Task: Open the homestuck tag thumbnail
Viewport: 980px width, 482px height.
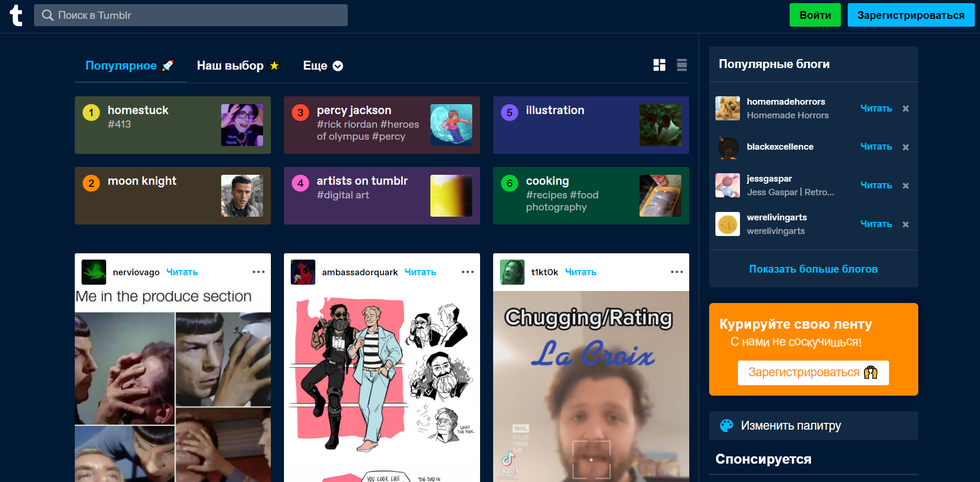Action: 242,125
